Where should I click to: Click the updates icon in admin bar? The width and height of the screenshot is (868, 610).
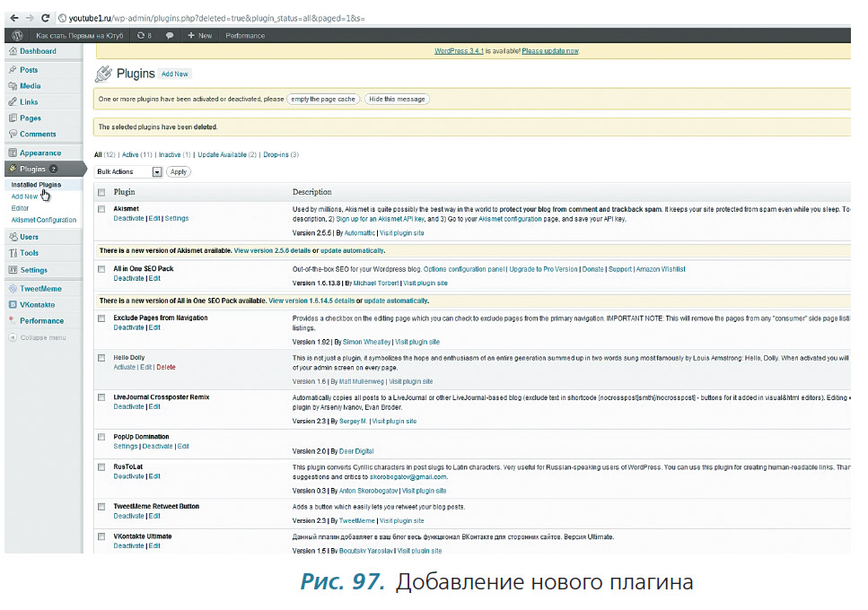141,35
